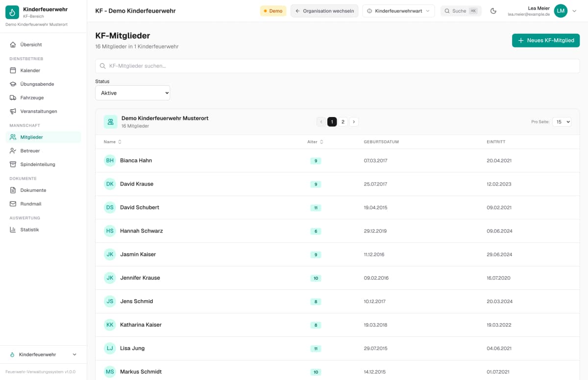The width and height of the screenshot is (588, 380).
Task: Click the JS avatar for Jens Schmid
Action: coord(110,302)
